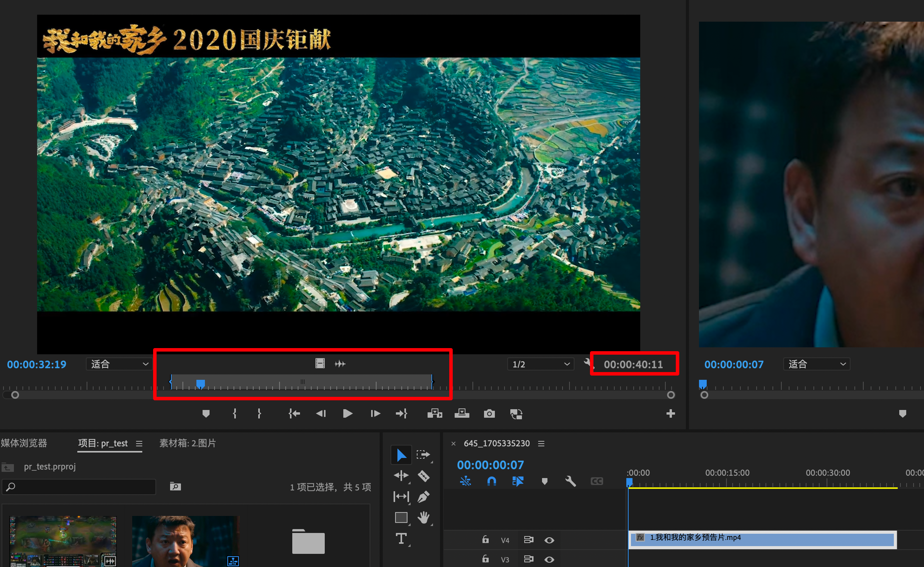Image resolution: width=924 pixels, height=567 pixels.
Task: Select the Hand tool
Action: pos(424,517)
